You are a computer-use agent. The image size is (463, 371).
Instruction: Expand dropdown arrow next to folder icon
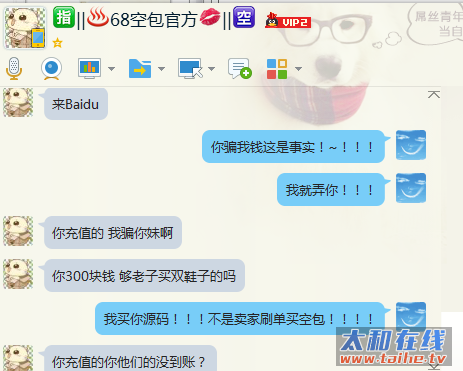point(161,69)
